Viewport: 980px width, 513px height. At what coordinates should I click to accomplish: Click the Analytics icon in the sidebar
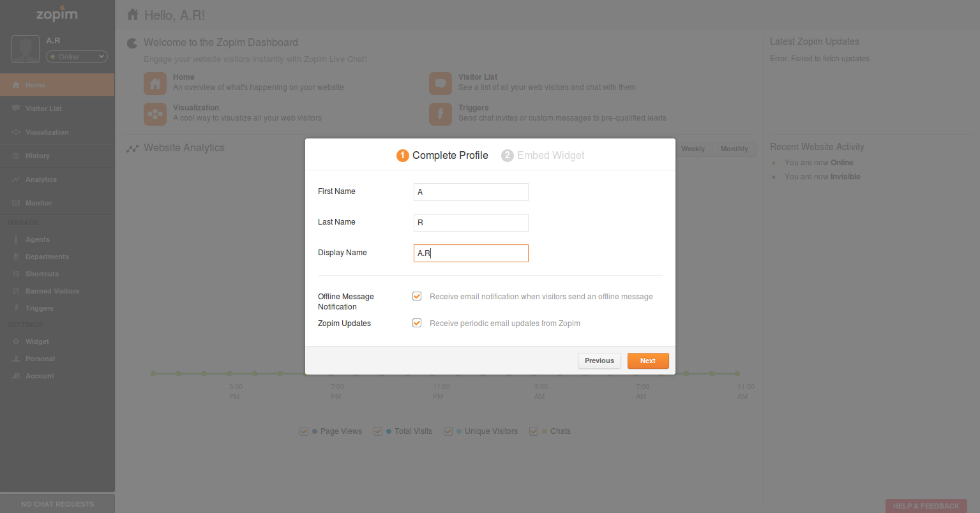[16, 179]
